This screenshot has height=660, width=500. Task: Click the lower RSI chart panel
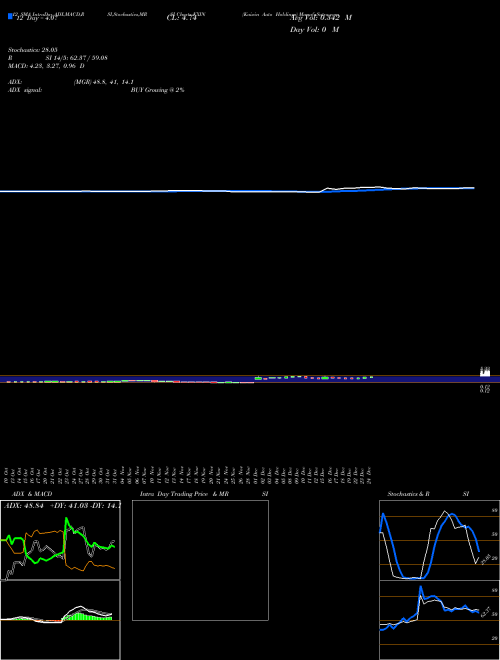pyautogui.click(x=439, y=620)
